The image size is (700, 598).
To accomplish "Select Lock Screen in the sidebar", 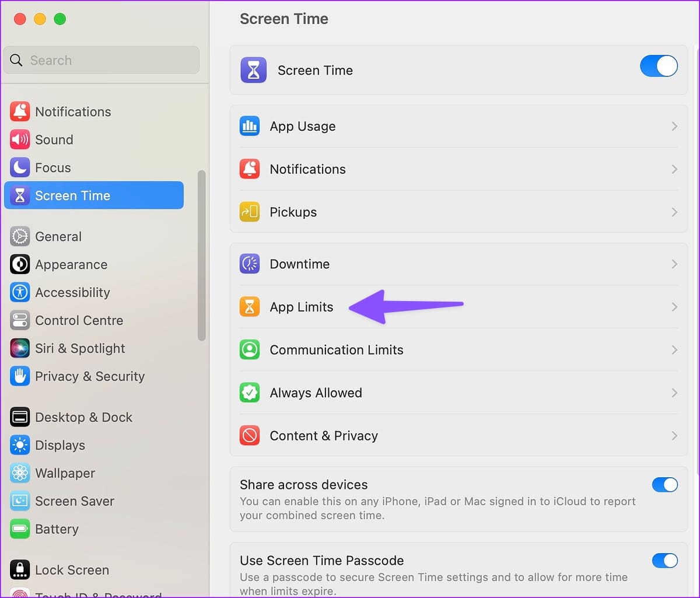I will point(94,570).
